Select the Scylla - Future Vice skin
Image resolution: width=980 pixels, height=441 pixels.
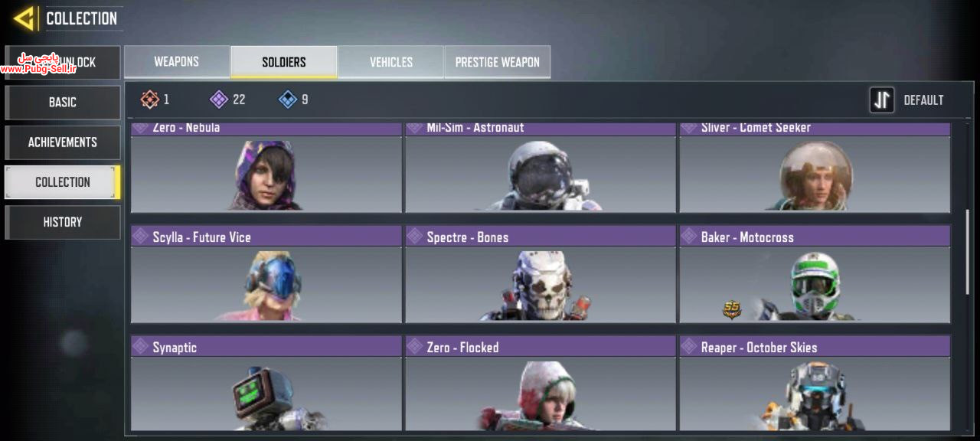pos(266,274)
